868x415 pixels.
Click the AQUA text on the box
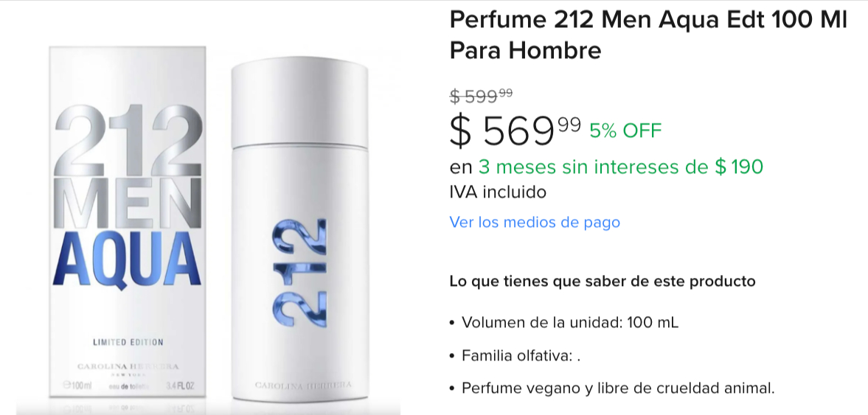point(127,259)
